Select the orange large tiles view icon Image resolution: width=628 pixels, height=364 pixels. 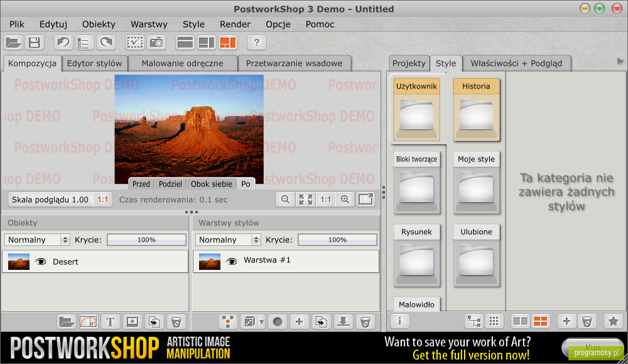540,321
